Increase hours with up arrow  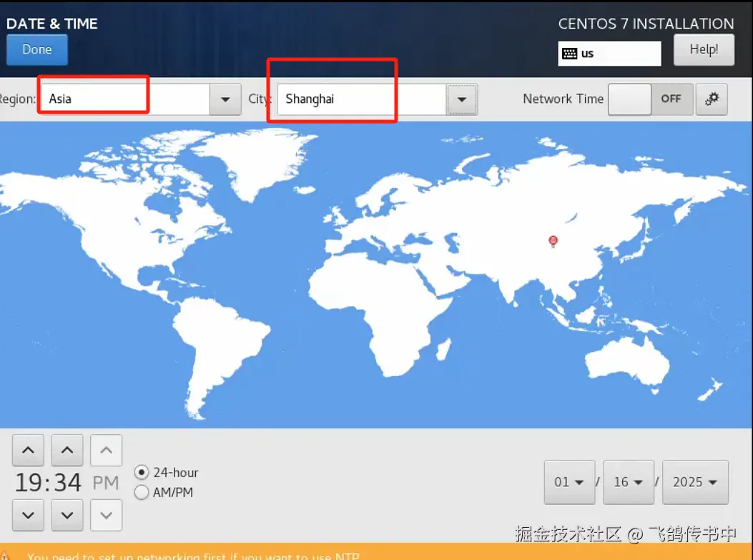point(29,450)
